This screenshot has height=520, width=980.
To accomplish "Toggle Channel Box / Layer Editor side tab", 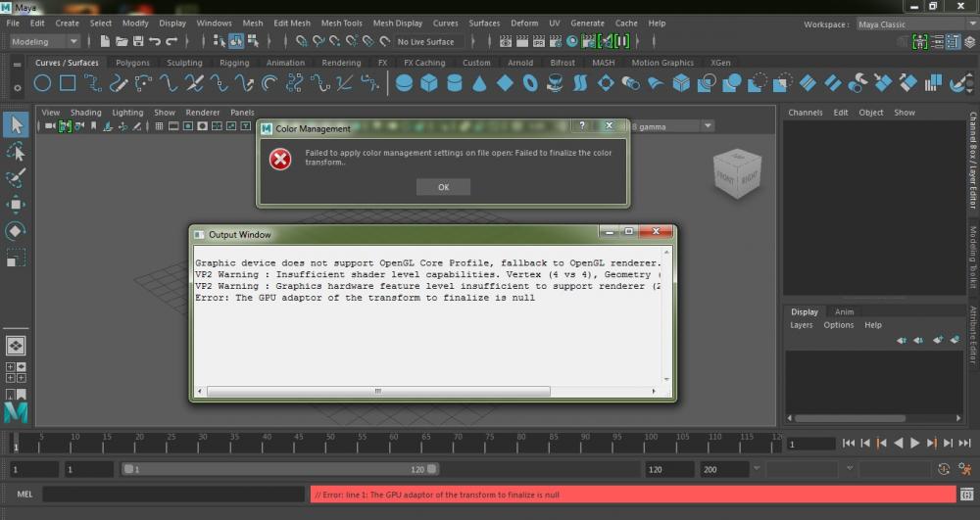I will tap(973, 160).
